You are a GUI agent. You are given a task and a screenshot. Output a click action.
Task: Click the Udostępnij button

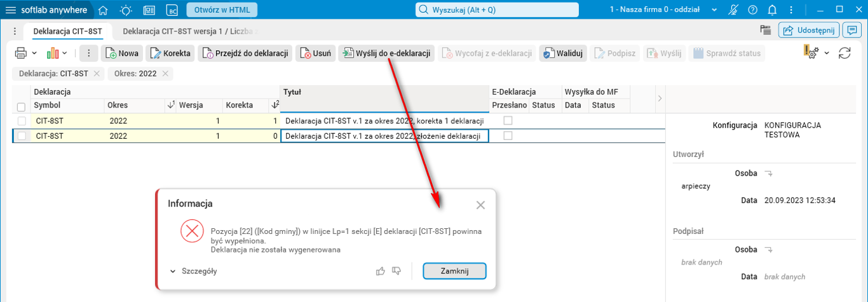point(809,31)
